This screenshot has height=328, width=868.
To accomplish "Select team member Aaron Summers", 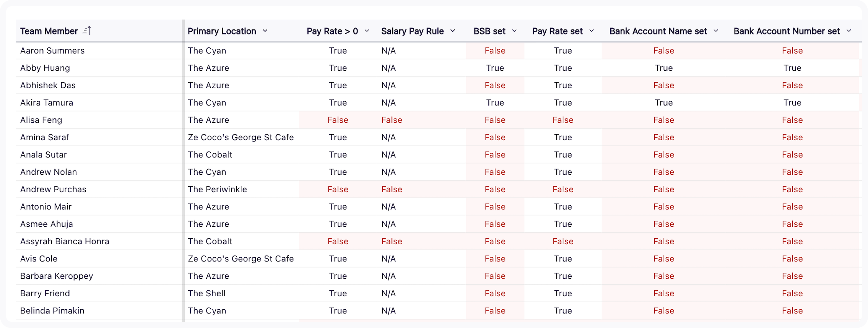I will [x=52, y=50].
